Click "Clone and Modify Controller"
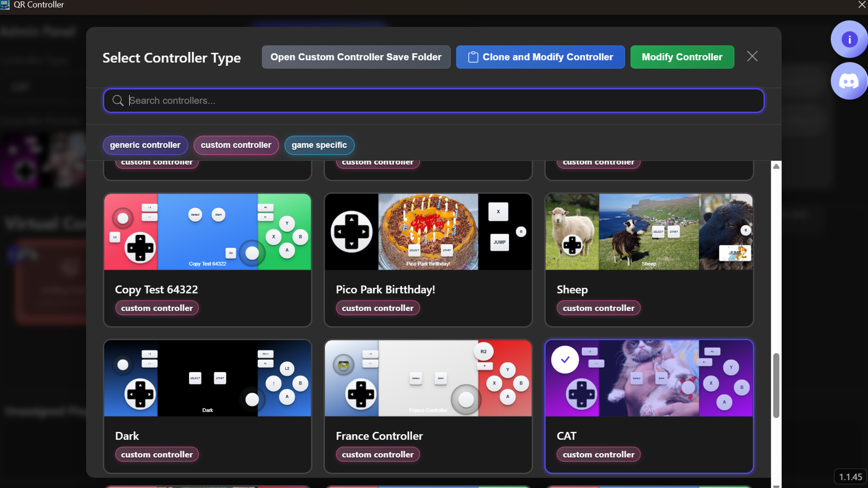 point(540,57)
